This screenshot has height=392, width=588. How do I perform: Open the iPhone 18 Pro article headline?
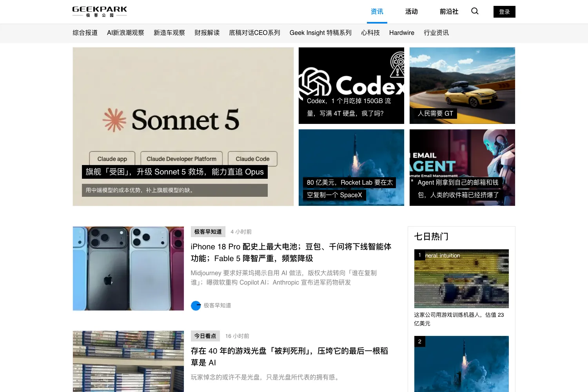(291, 252)
